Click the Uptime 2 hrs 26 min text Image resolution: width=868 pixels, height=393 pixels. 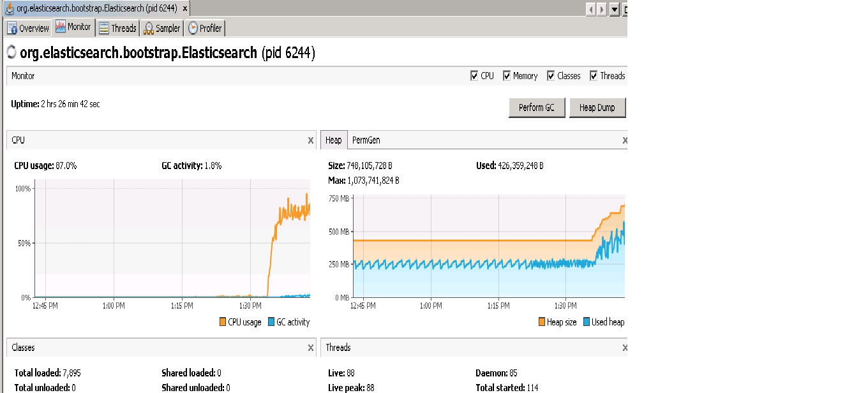tap(55, 103)
